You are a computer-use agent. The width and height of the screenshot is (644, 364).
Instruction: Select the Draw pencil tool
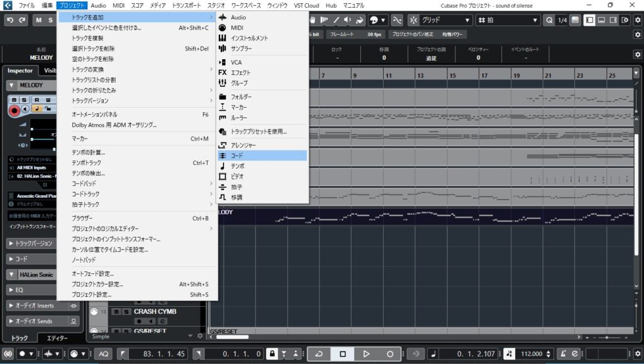336,20
